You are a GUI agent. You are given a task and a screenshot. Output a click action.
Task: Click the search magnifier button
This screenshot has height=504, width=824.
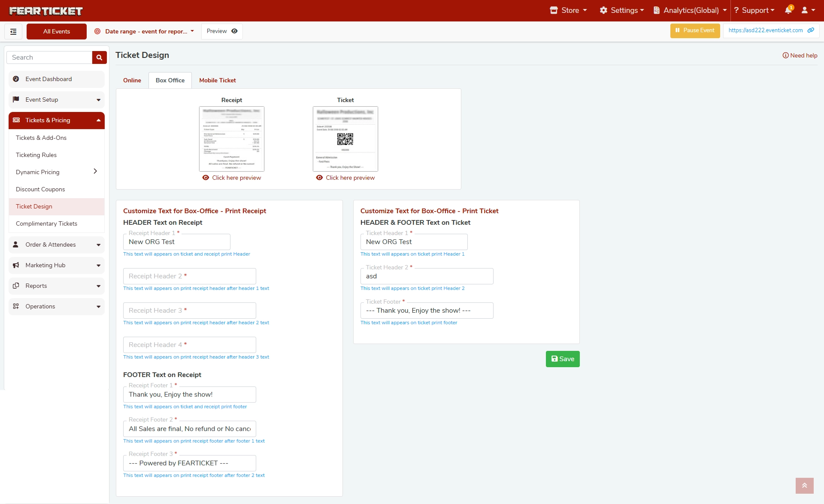(99, 57)
